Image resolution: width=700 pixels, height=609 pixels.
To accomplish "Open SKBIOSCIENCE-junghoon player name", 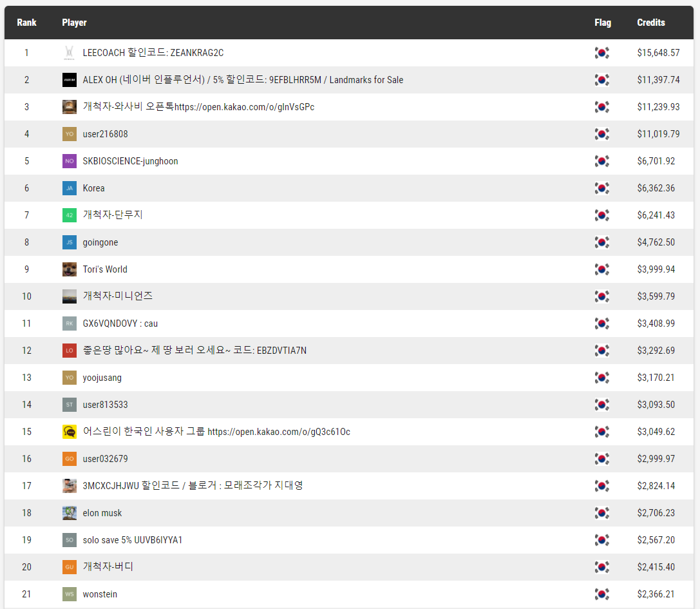I will point(130,161).
